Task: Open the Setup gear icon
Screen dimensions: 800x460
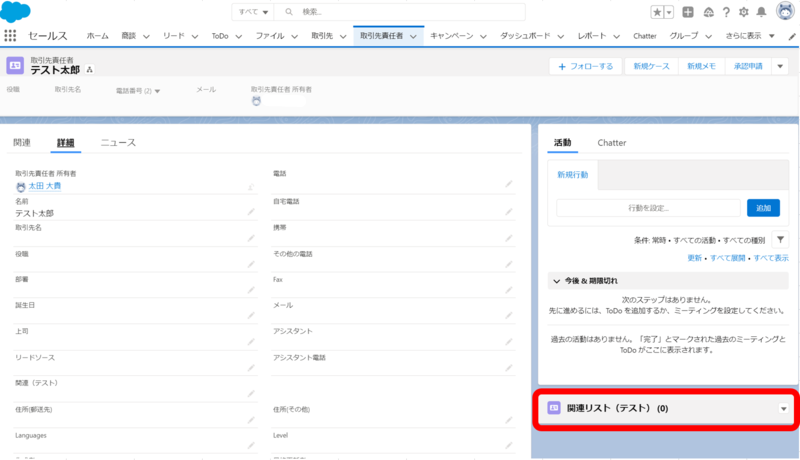Action: pos(743,12)
